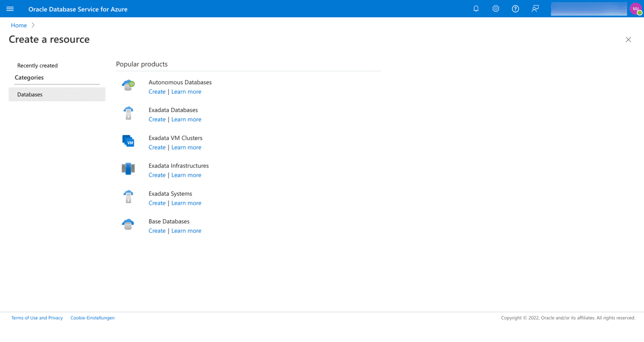The height and width of the screenshot is (342, 644).
Task: Click the Base Databases icon
Action: 128,225
